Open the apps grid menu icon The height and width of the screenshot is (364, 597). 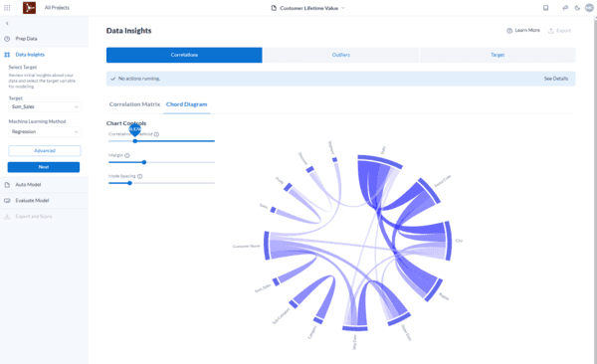tap(7, 8)
